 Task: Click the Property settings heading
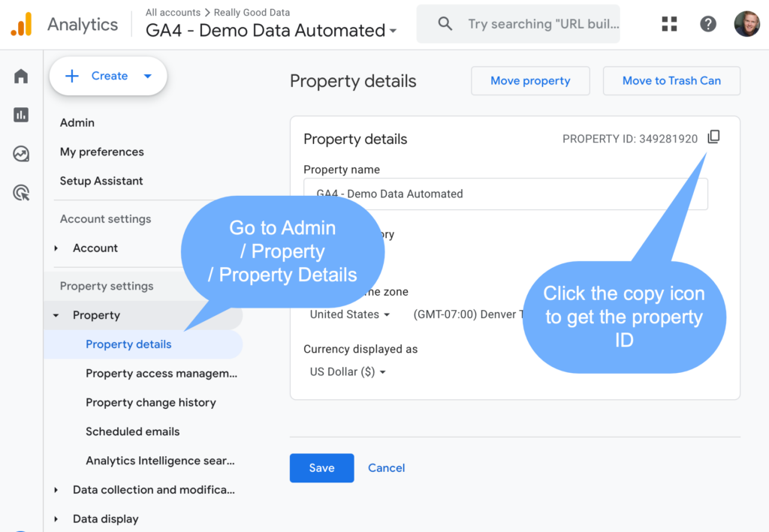tap(107, 286)
